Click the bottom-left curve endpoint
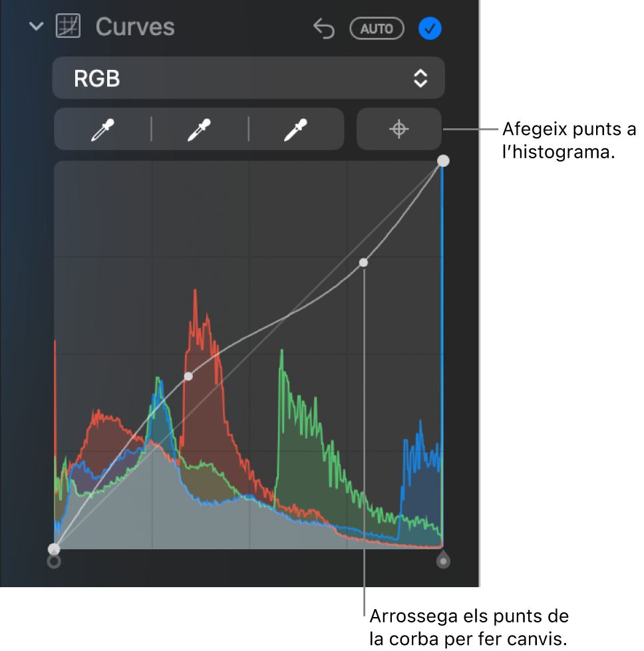 [54, 549]
